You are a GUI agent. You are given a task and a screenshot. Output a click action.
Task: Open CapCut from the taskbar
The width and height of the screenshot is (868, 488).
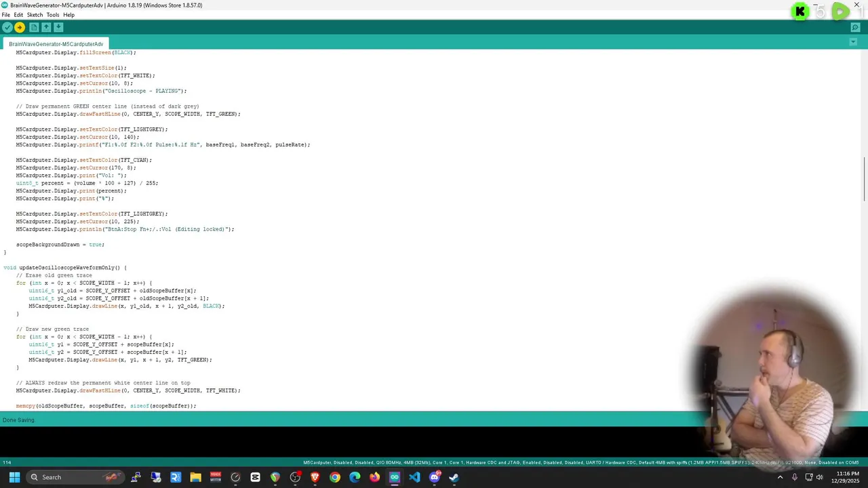255,477
